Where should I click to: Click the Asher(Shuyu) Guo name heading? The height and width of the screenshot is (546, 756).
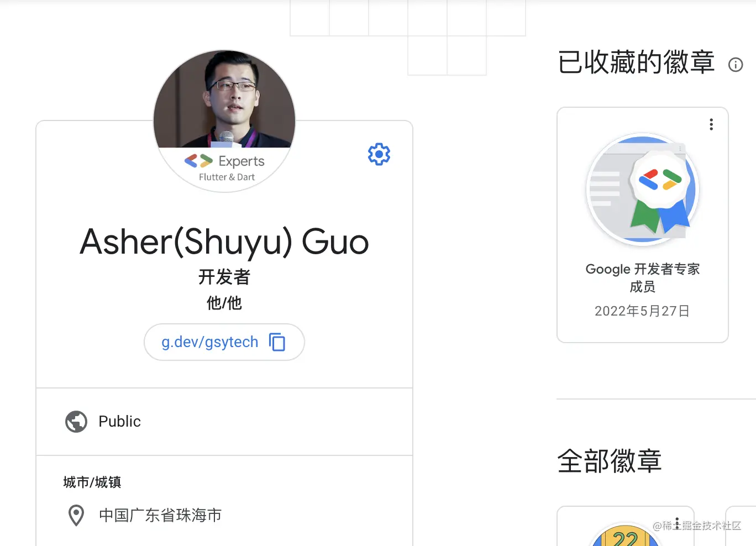pos(224,242)
